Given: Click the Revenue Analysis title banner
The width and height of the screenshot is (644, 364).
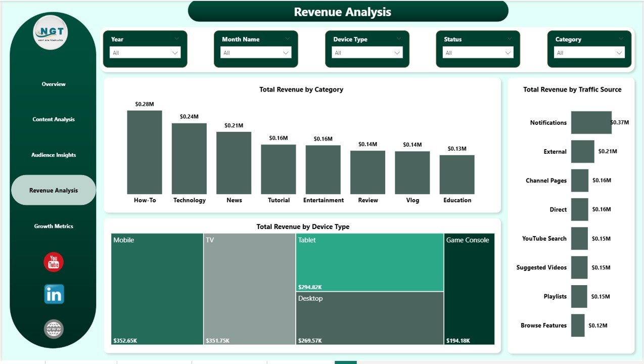Looking at the screenshot, I should pyautogui.click(x=342, y=11).
